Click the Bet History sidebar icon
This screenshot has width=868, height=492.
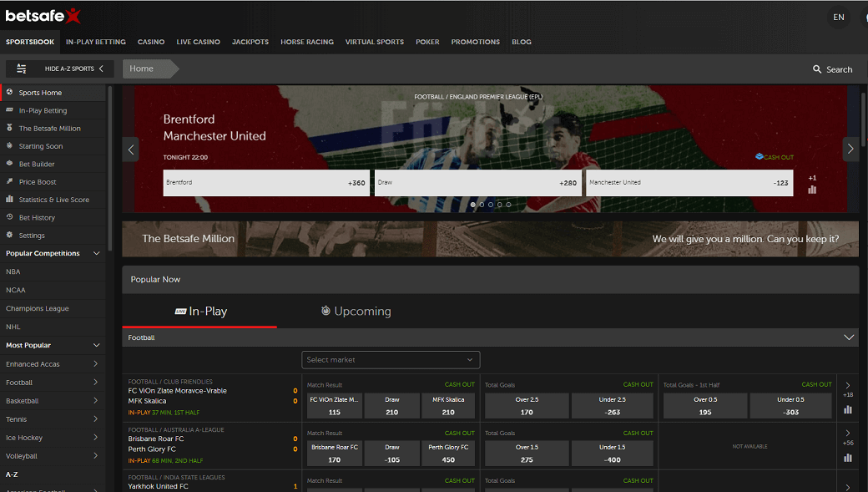[x=9, y=217]
